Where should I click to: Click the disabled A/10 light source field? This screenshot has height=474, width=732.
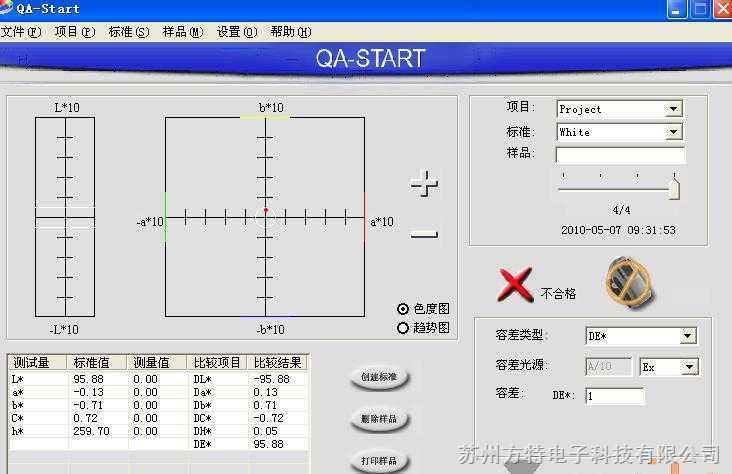608,367
